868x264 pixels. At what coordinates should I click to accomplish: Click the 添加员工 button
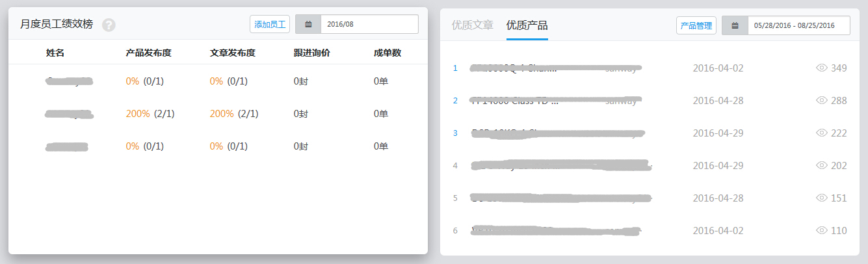click(270, 24)
